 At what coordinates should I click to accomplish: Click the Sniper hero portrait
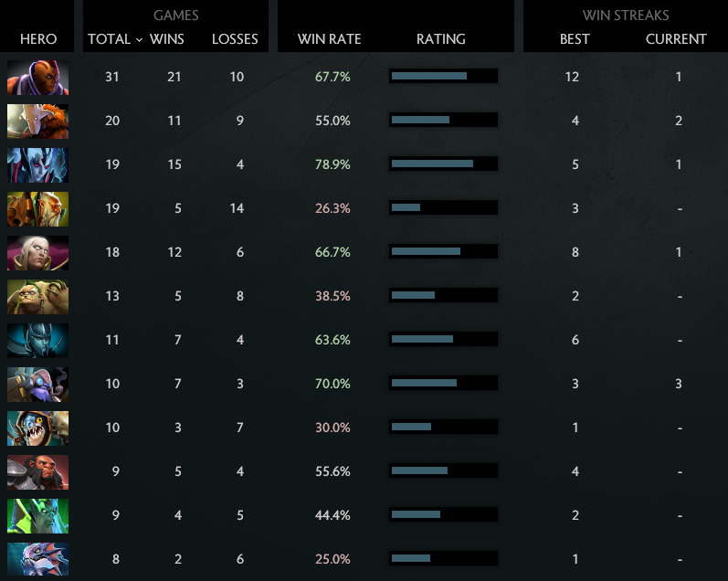coord(37,384)
